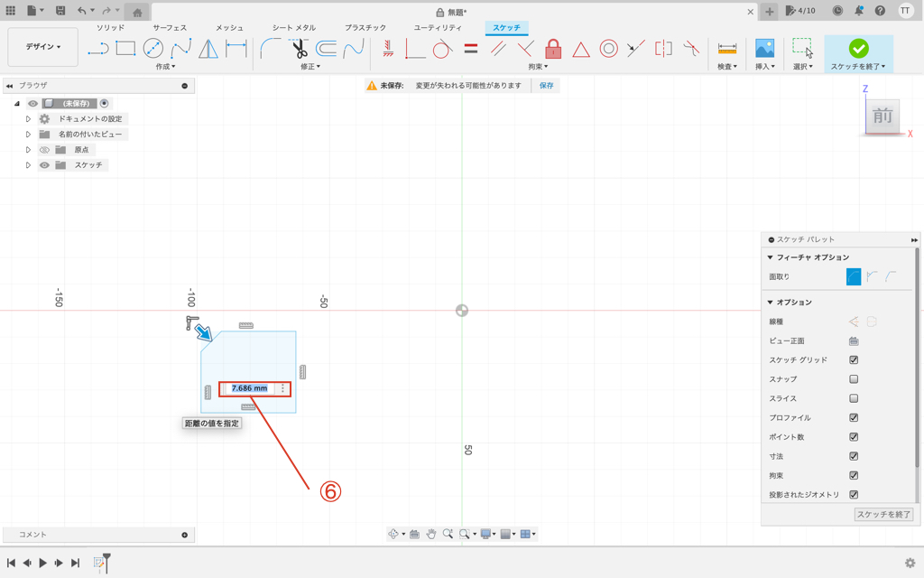Click the 前 face of view cube
This screenshot has height=578, width=924.
(882, 117)
